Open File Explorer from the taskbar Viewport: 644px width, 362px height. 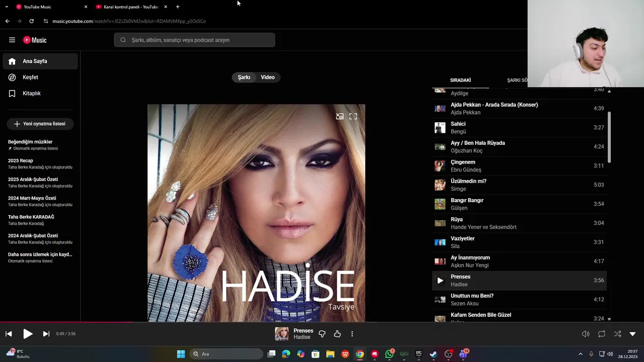pos(331,354)
